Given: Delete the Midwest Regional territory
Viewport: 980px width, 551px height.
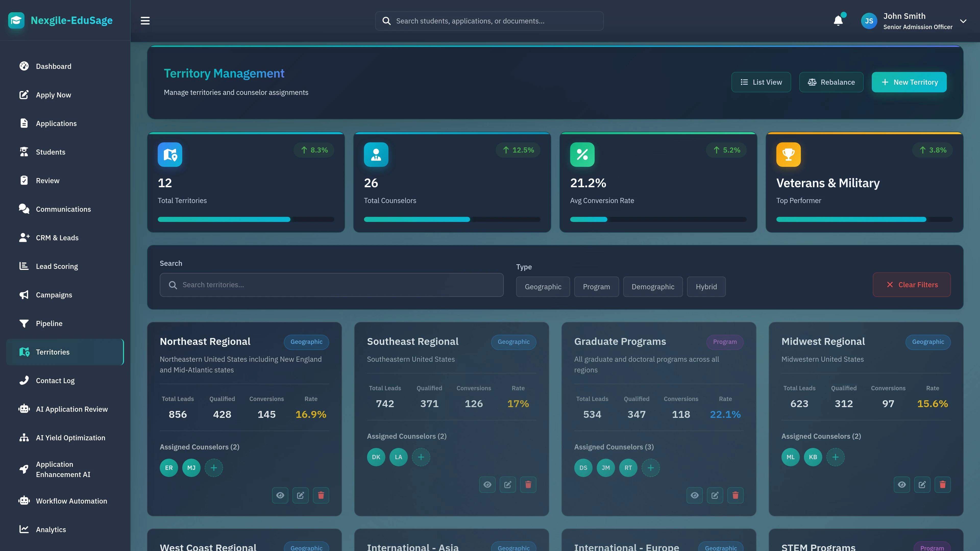Looking at the screenshot, I should pos(942,484).
